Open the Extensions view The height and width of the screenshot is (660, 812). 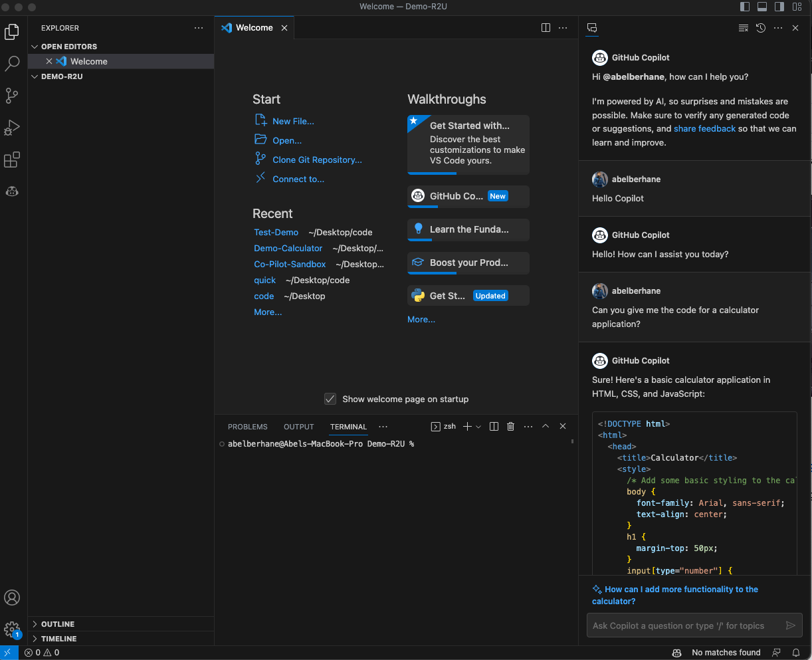[x=12, y=160]
